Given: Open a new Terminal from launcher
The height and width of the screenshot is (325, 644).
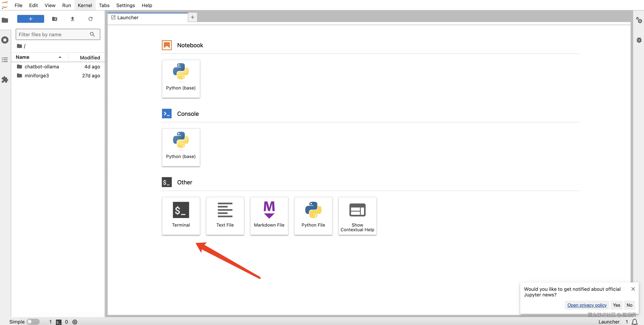Looking at the screenshot, I should 181,215.
